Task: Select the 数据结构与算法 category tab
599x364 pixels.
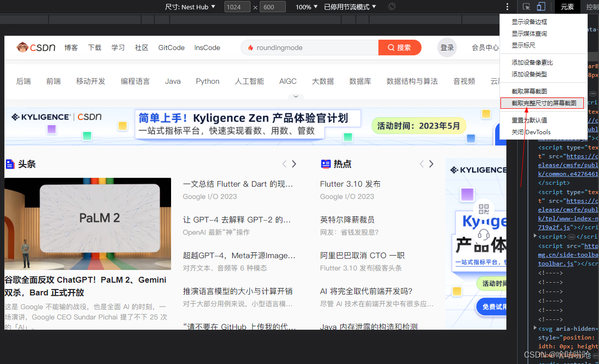Action: click(x=412, y=81)
